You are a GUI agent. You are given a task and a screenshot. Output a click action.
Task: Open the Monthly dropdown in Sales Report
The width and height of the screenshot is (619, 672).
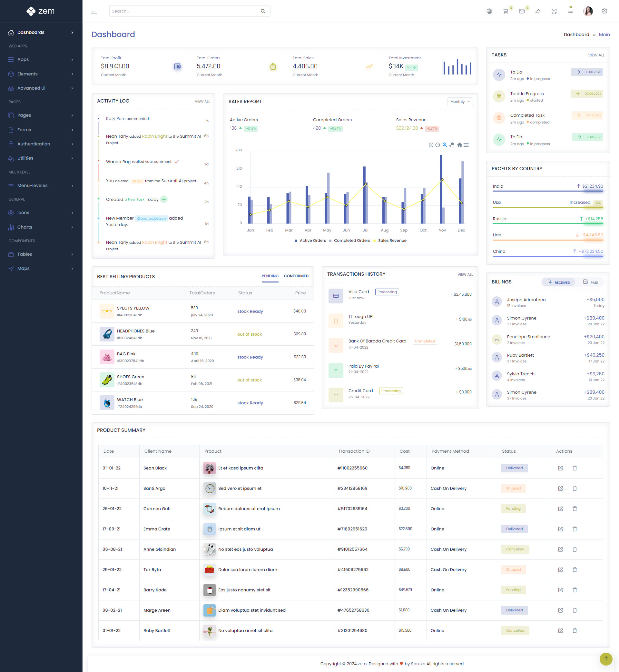459,102
